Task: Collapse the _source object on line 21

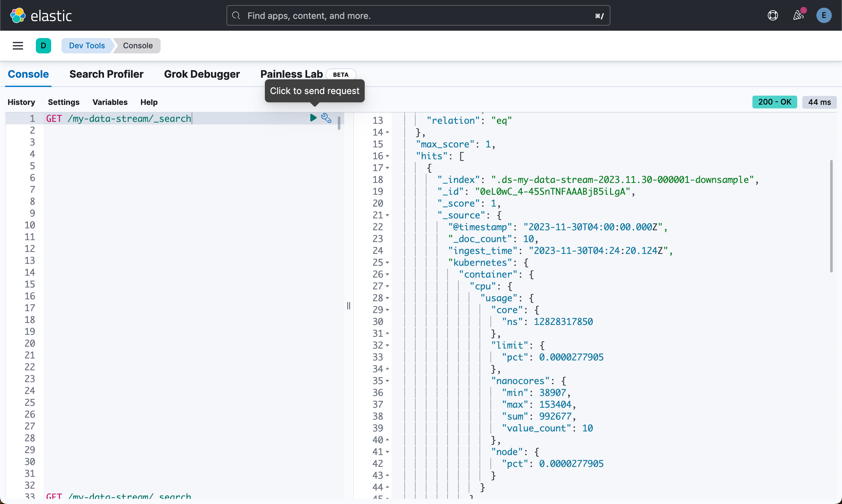Action: [x=387, y=215]
